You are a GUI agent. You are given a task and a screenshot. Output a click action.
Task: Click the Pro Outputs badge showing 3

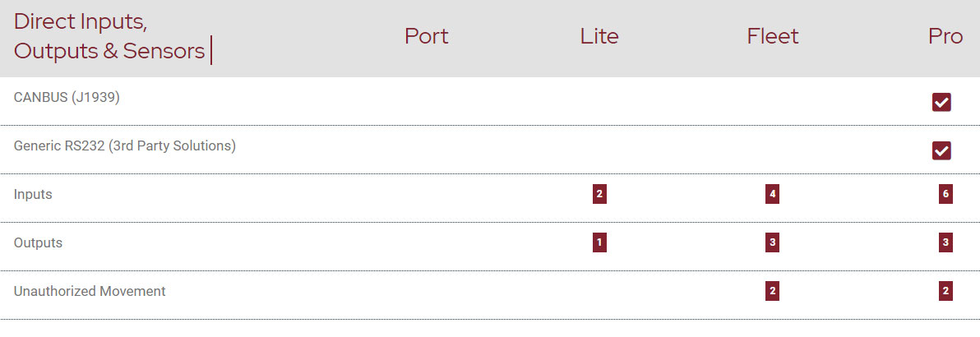[945, 243]
